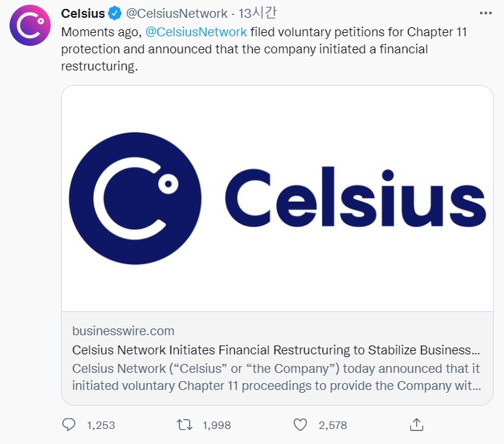The image size is (504, 444).
Task: Toggle the retweet arrows icon
Action: coord(184,425)
